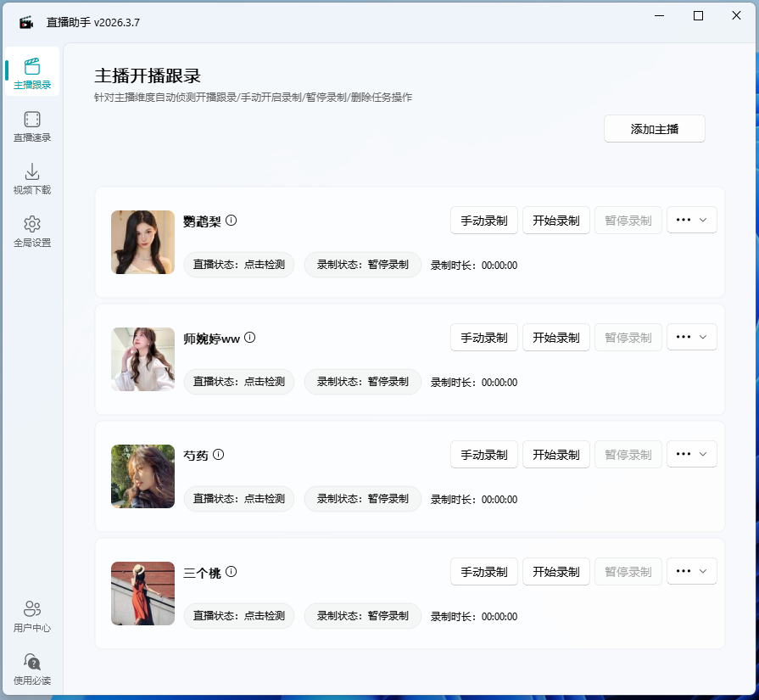Click the 添加主播 button
Screen dimensions: 759x700
[654, 128]
